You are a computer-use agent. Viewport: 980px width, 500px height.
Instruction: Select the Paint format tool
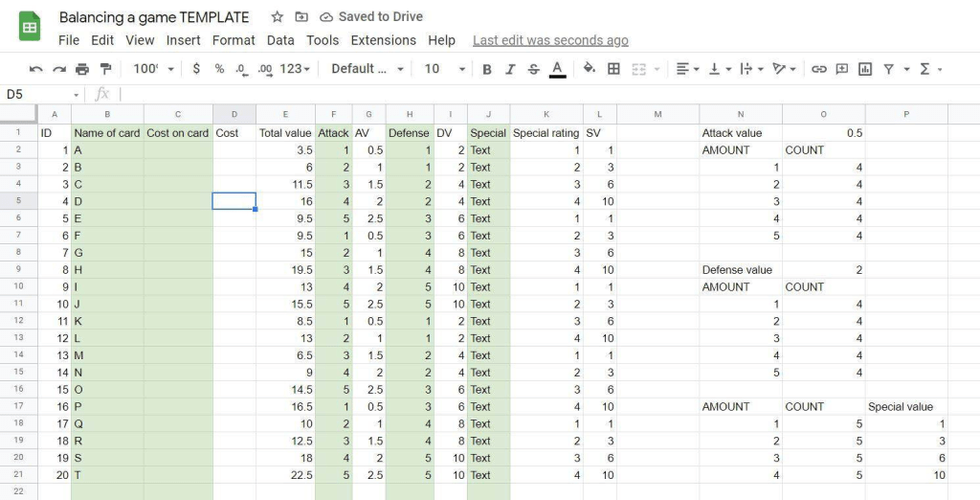pos(105,69)
